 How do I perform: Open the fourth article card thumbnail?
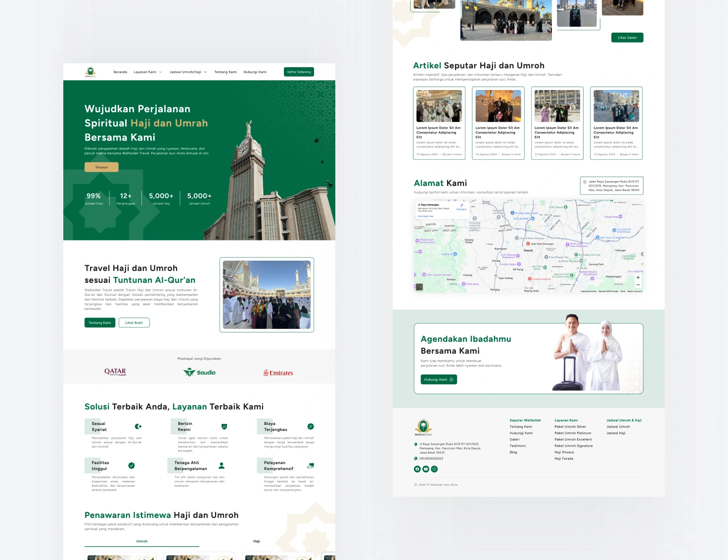[x=616, y=106]
